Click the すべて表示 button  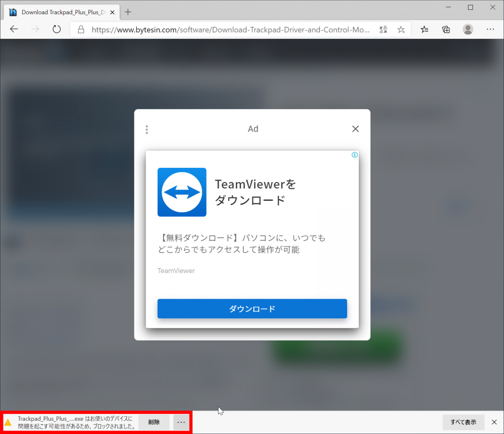[x=463, y=422]
